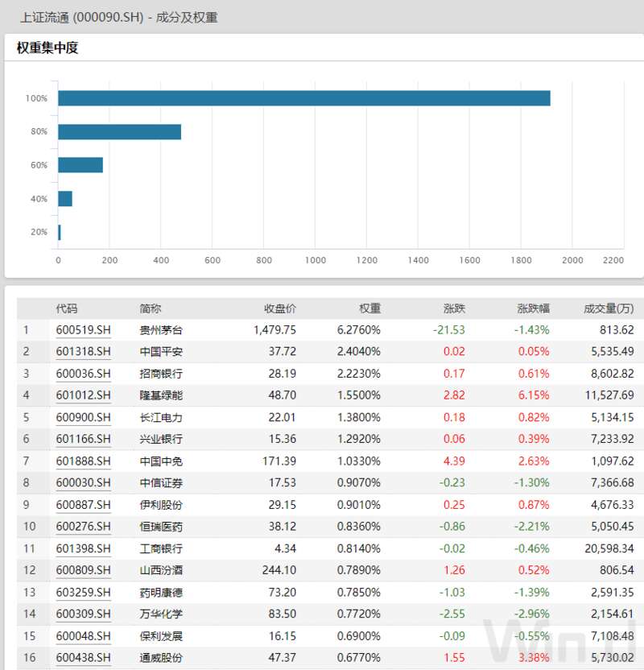Select the 80% concentration bar in chart
644x670 pixels.
coord(120,131)
